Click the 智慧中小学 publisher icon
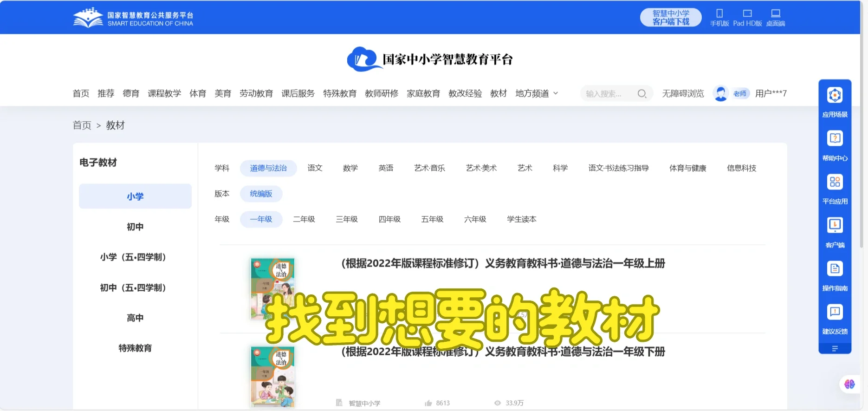Screen dimensions: 868x411 339,403
